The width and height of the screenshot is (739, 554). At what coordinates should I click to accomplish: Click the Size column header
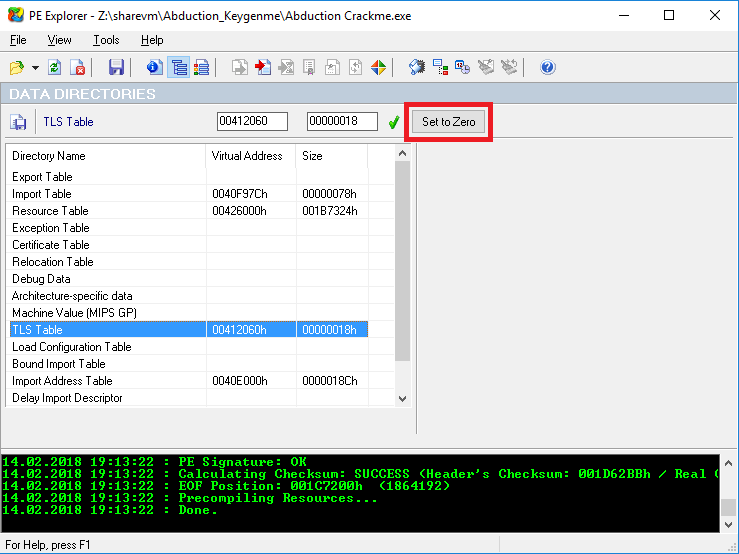tap(332, 156)
